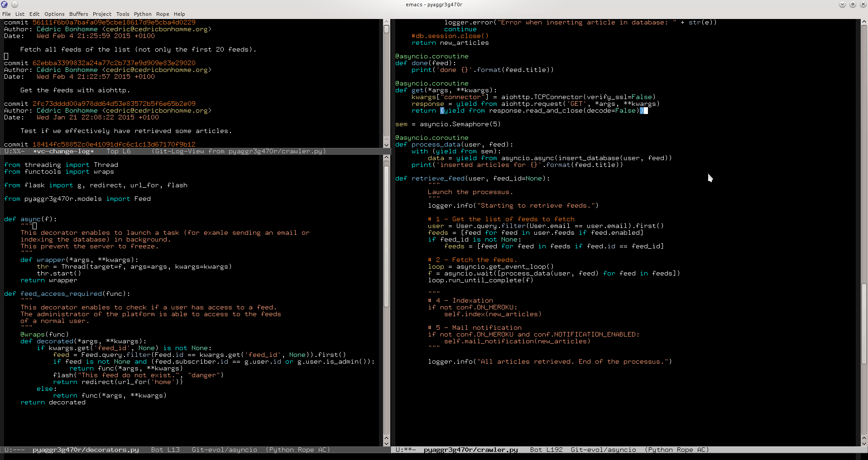868x460 pixels.
Task: Click 'Test if we effectively have retrieved' commit message
Action: click(x=126, y=131)
